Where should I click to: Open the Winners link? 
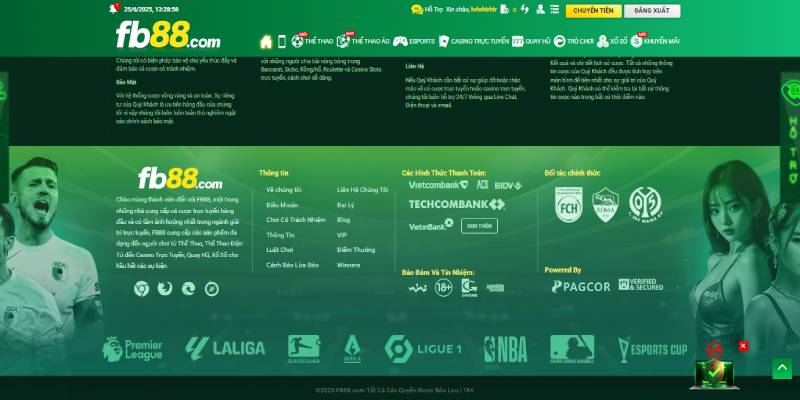[348, 265]
